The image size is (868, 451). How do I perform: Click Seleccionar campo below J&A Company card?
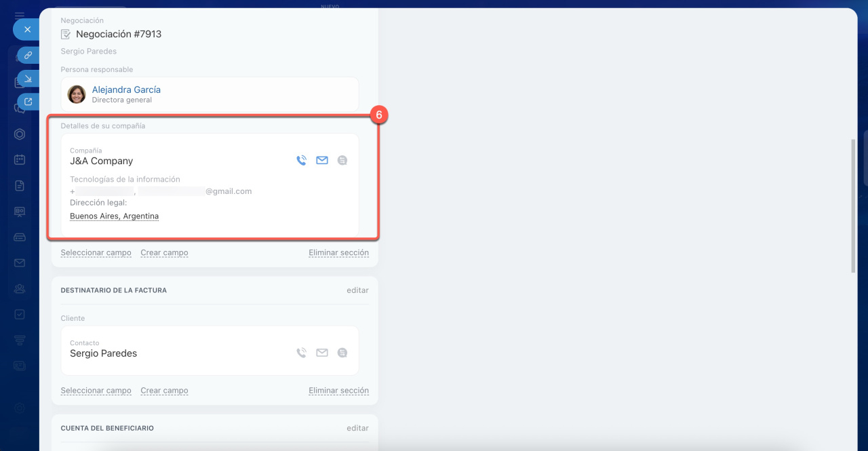click(x=96, y=252)
